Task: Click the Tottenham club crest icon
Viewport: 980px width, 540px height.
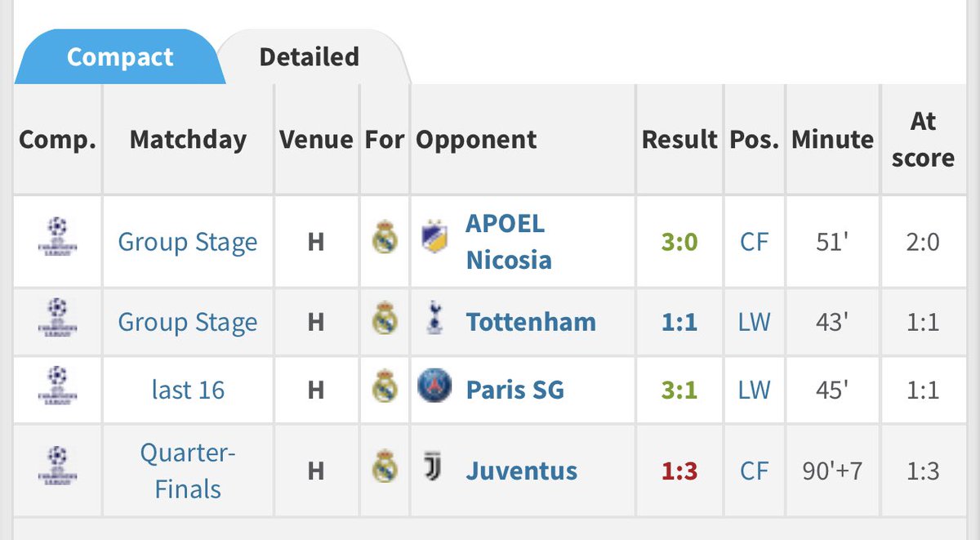Action: pyautogui.click(x=434, y=321)
